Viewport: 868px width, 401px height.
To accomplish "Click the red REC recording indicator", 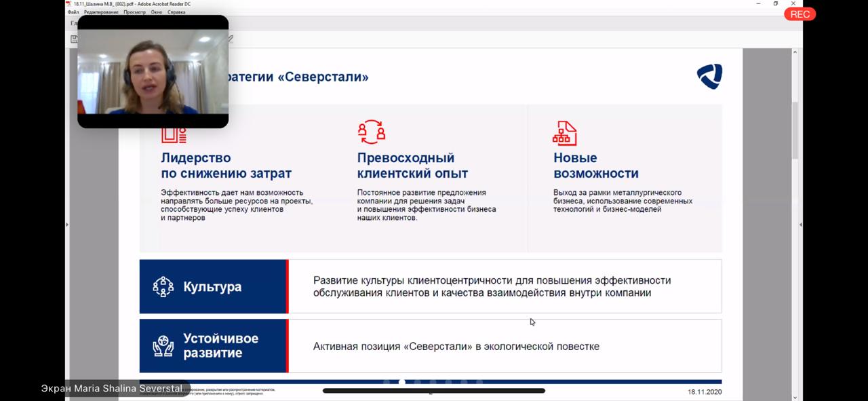I will point(800,14).
